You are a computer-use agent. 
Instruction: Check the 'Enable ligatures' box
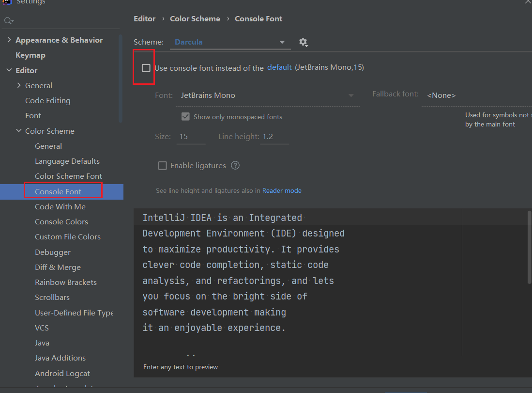163,166
